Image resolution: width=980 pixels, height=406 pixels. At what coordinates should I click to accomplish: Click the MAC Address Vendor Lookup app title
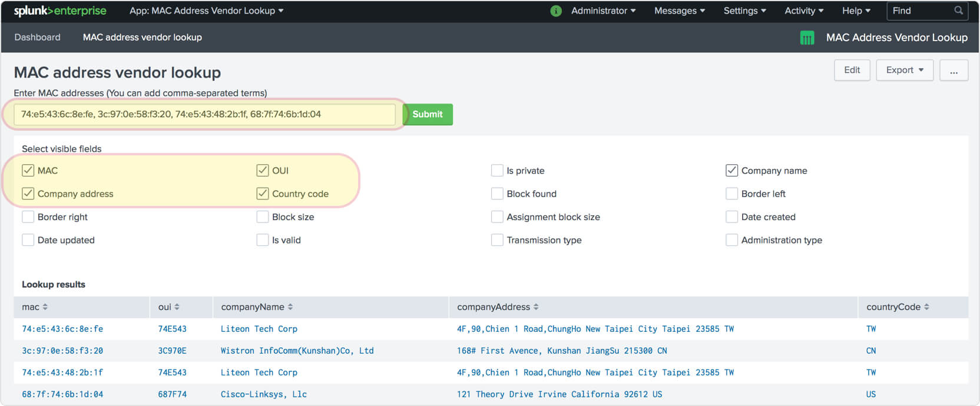(896, 38)
